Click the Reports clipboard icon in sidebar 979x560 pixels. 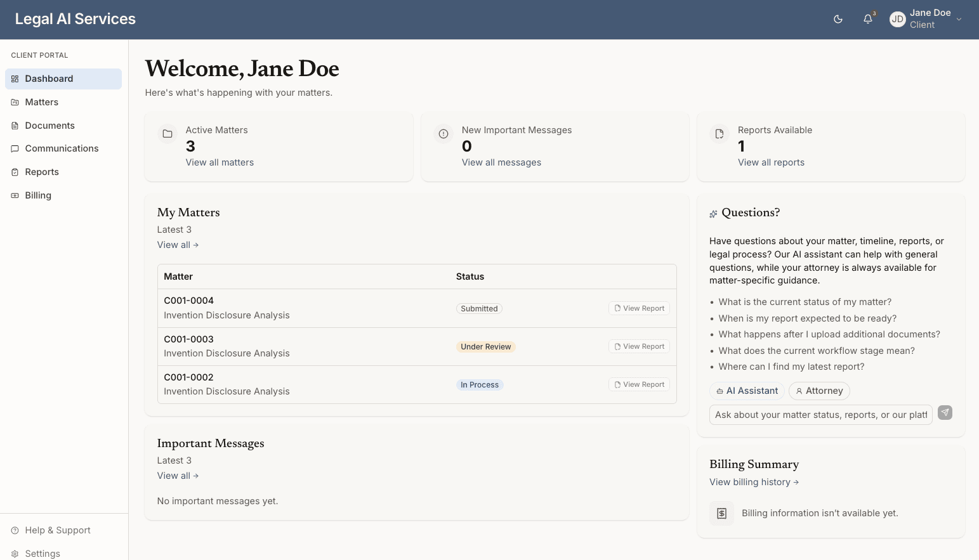pyautogui.click(x=15, y=172)
